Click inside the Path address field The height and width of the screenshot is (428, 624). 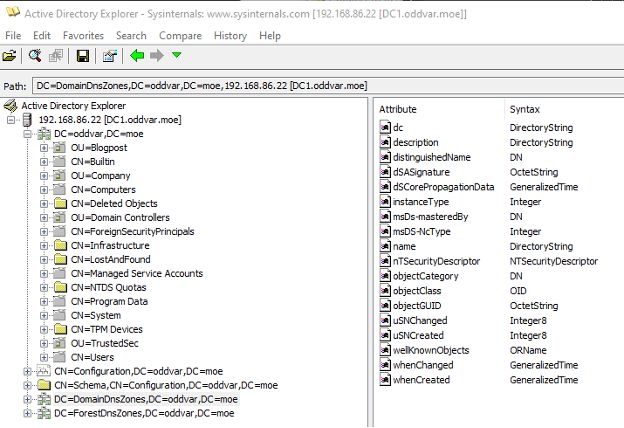click(x=328, y=86)
